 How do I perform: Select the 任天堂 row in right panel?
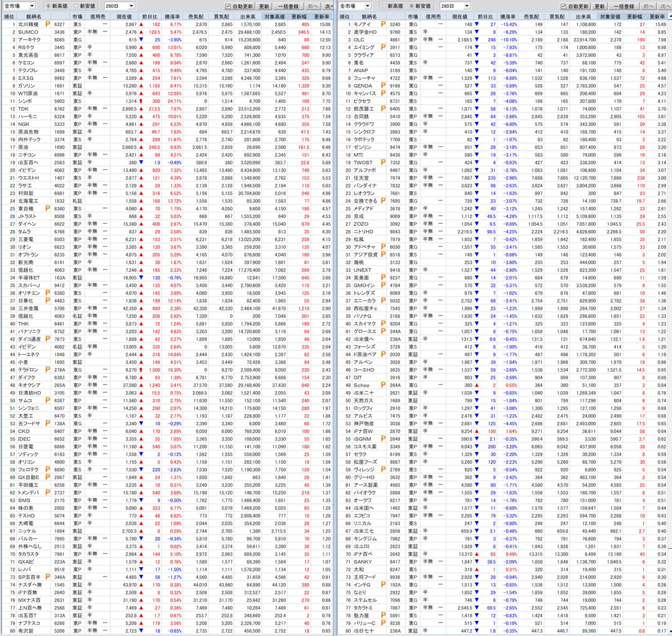click(502, 178)
